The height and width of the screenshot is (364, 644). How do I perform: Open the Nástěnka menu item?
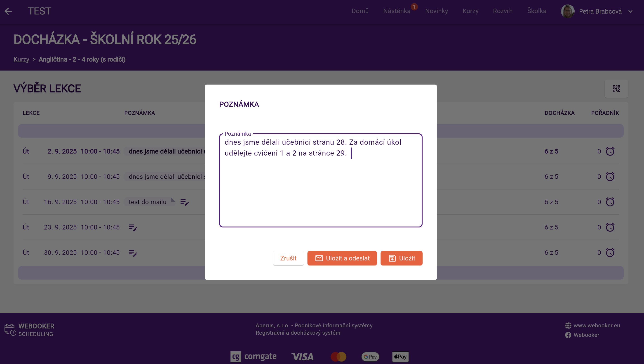397,11
